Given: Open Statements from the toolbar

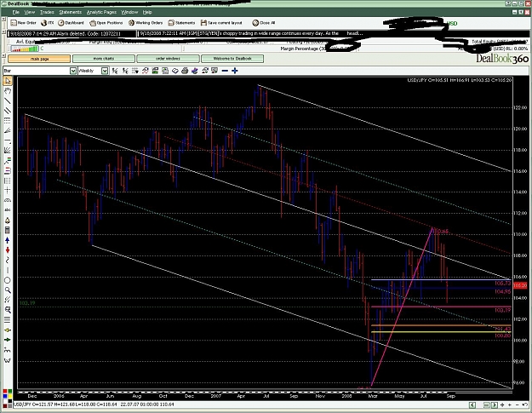Looking at the screenshot, I should (181, 23).
